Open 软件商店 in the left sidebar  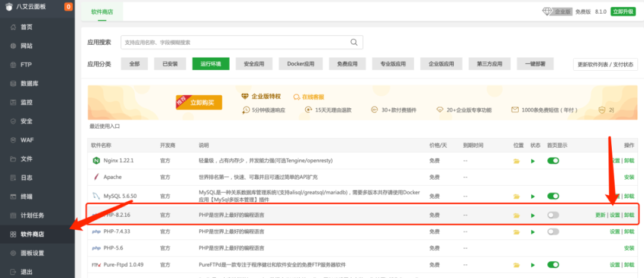tap(32, 235)
